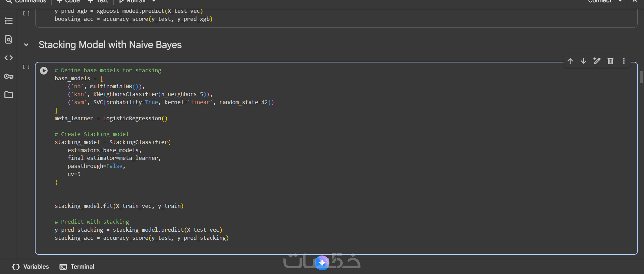
Task: Click the Gemini sparkle button at bottom
Action: point(322,263)
